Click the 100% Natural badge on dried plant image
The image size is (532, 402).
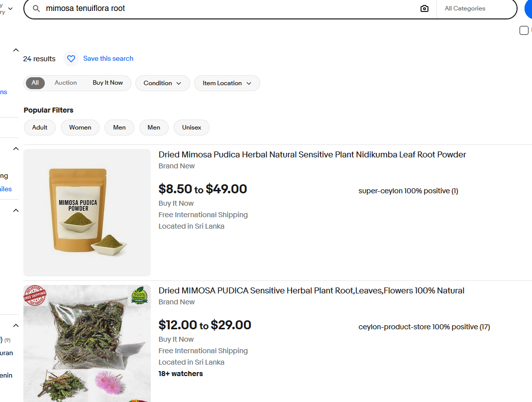139,296
